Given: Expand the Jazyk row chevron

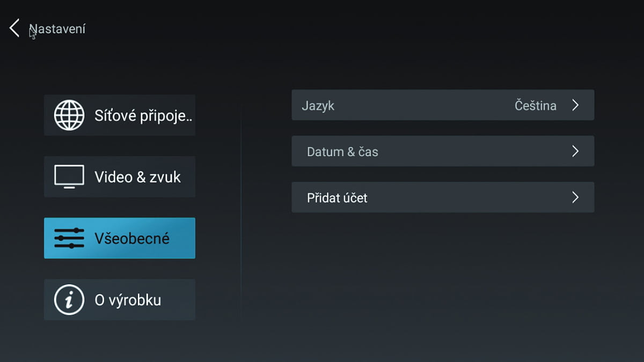Looking at the screenshot, I should [576, 105].
